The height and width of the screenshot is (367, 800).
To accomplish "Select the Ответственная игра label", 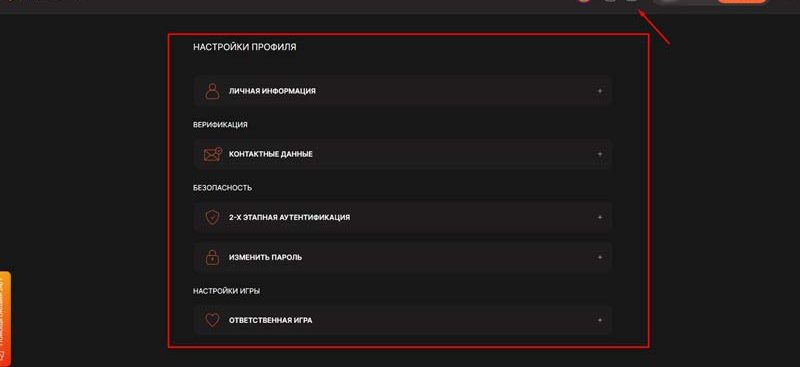I will (x=270, y=321).
